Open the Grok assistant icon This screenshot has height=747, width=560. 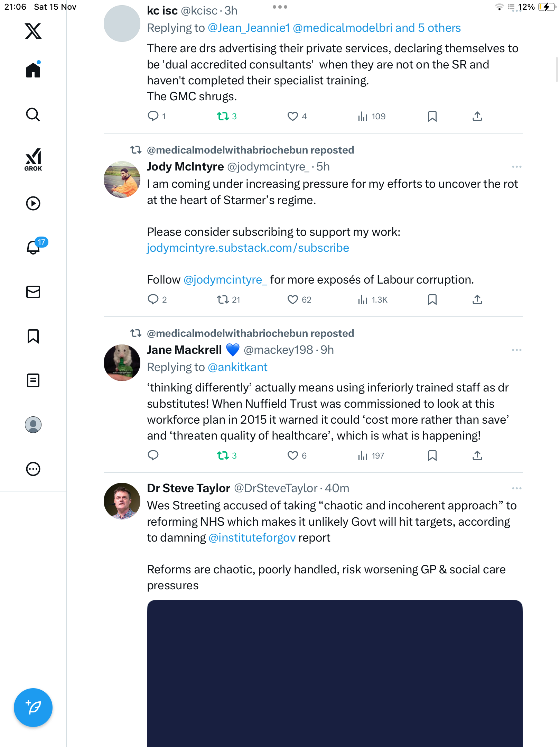[33, 160]
